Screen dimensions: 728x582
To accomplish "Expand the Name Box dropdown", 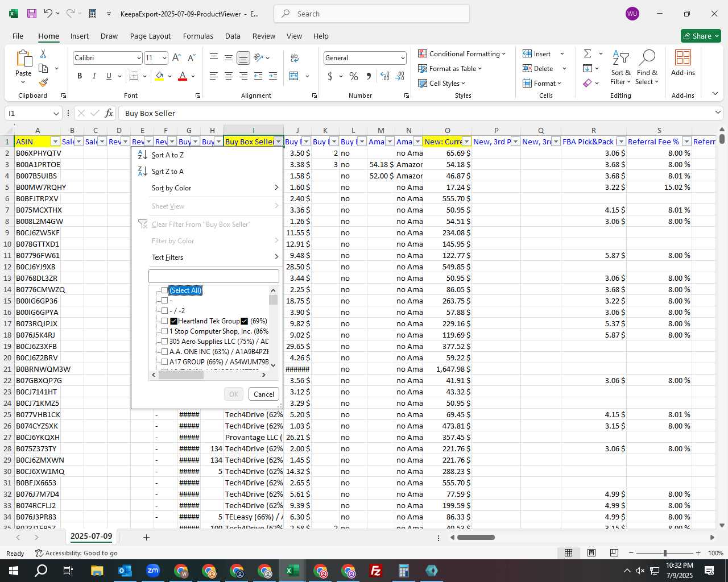I will click(x=56, y=113).
